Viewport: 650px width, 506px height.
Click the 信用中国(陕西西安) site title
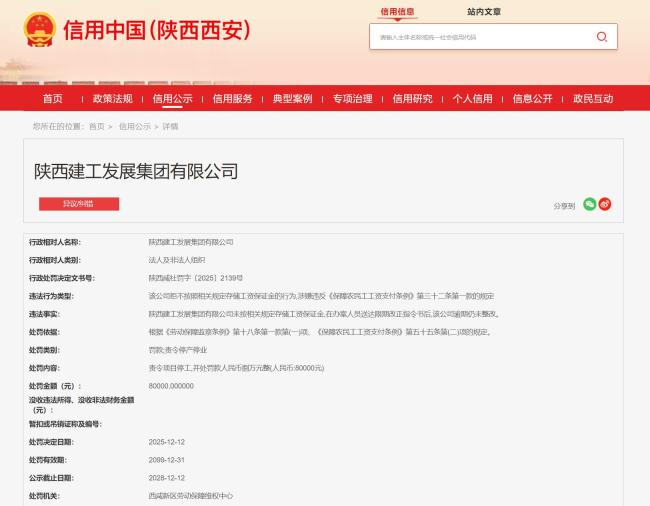pyautogui.click(x=157, y=30)
